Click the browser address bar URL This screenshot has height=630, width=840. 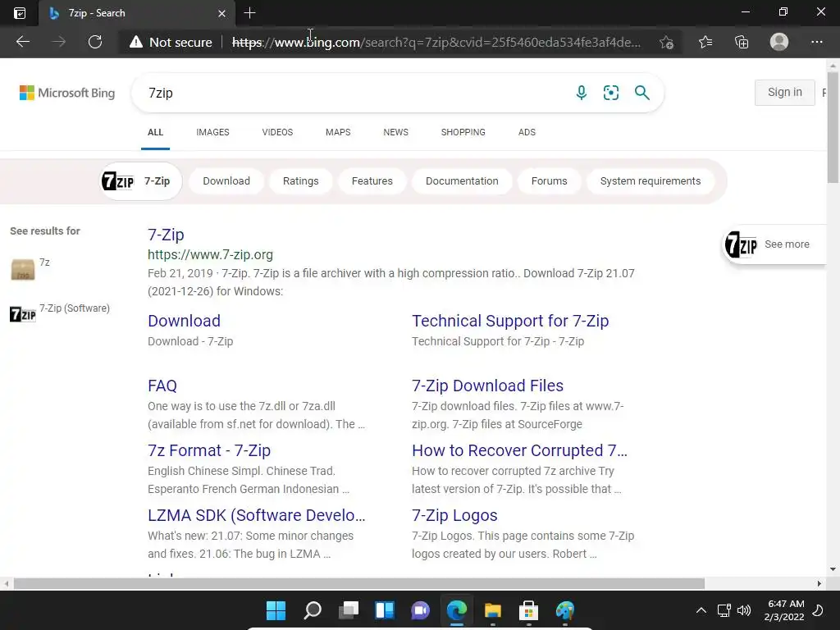point(436,43)
